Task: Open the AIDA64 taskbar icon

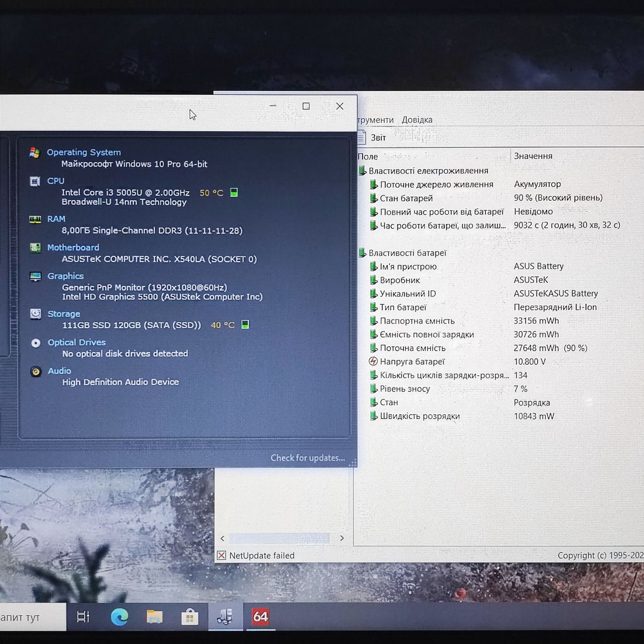Action: [x=260, y=616]
